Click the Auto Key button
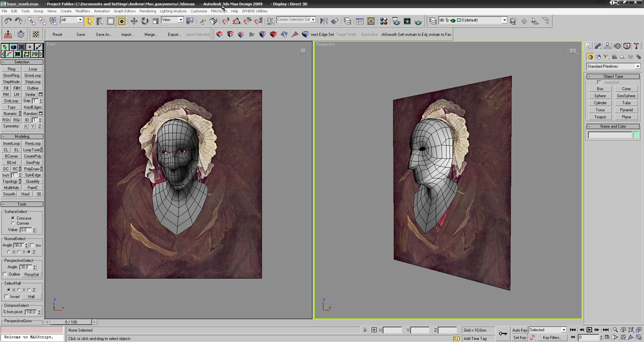Viewport: 644px width, 342px height. pyautogui.click(x=519, y=330)
